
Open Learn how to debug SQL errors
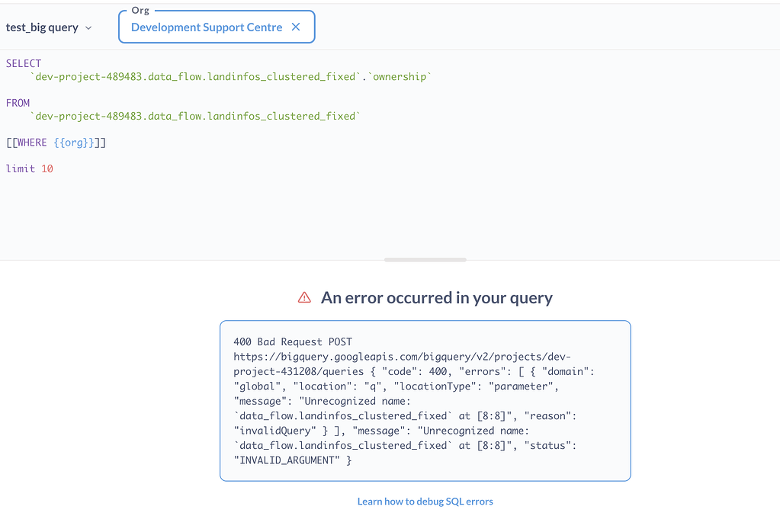tap(425, 502)
